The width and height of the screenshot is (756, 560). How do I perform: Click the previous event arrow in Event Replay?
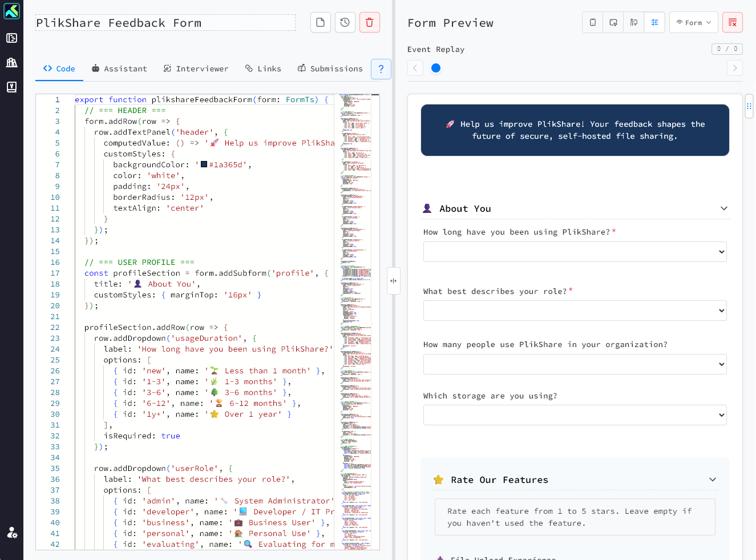click(x=415, y=68)
